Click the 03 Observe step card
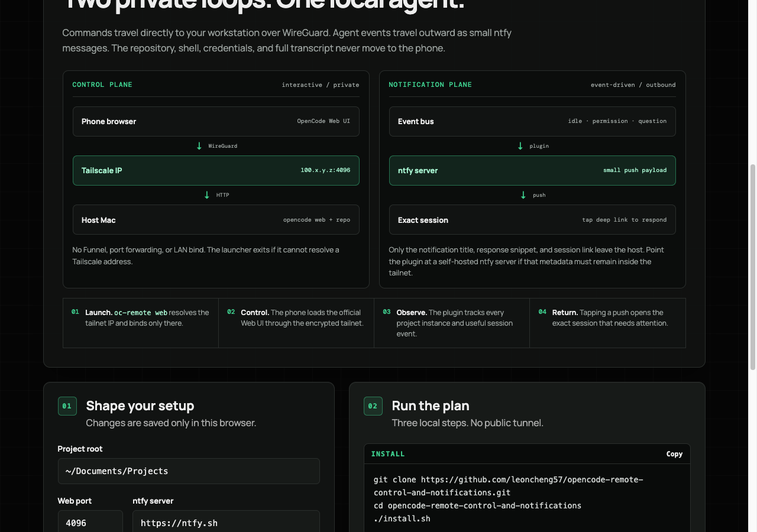This screenshot has width=757, height=532. (x=452, y=323)
